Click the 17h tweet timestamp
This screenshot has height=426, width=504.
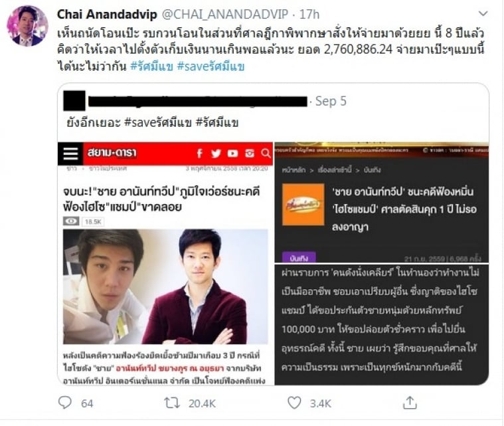(x=309, y=14)
